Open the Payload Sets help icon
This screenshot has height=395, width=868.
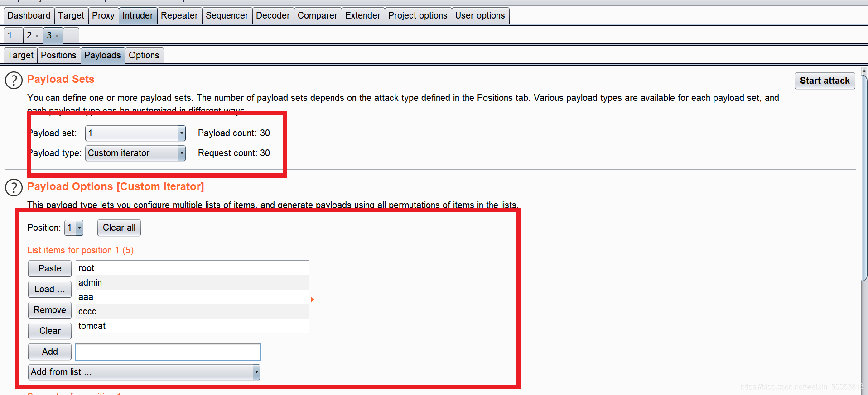(14, 81)
